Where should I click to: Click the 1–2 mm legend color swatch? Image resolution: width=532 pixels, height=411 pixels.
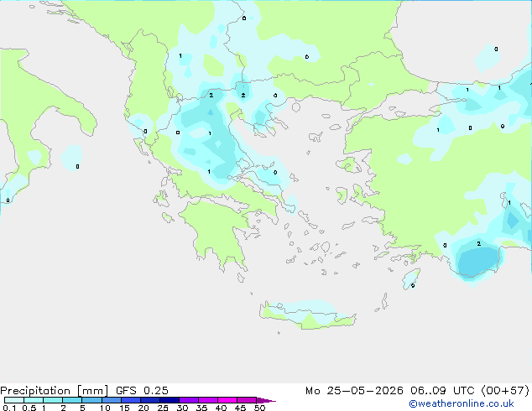coord(53,400)
